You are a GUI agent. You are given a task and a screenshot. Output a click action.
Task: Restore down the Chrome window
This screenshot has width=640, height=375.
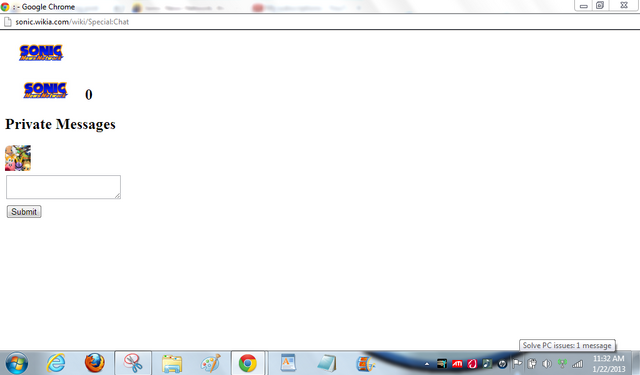tap(600, 6)
